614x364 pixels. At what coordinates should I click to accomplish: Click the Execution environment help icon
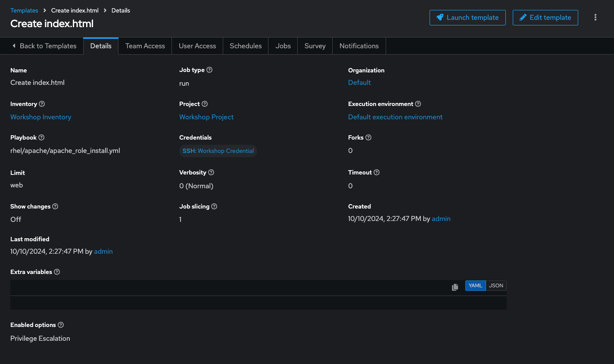coord(418,104)
